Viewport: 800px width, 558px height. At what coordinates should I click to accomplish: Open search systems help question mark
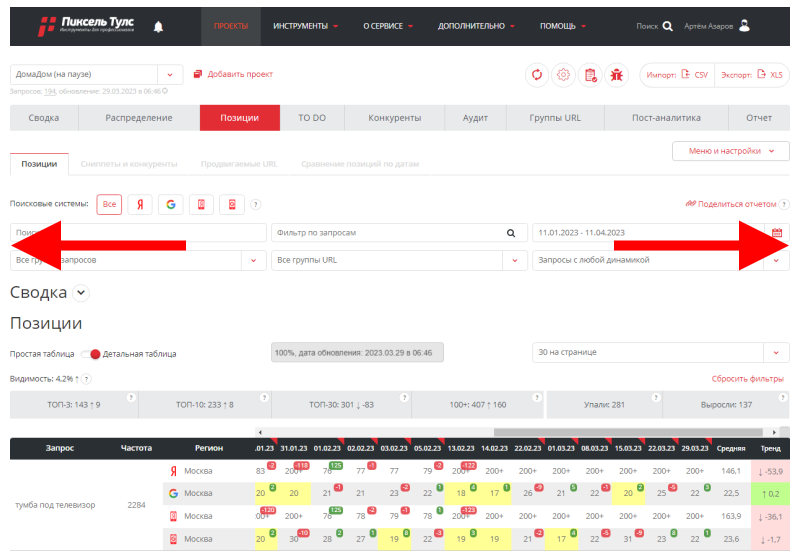(x=256, y=205)
